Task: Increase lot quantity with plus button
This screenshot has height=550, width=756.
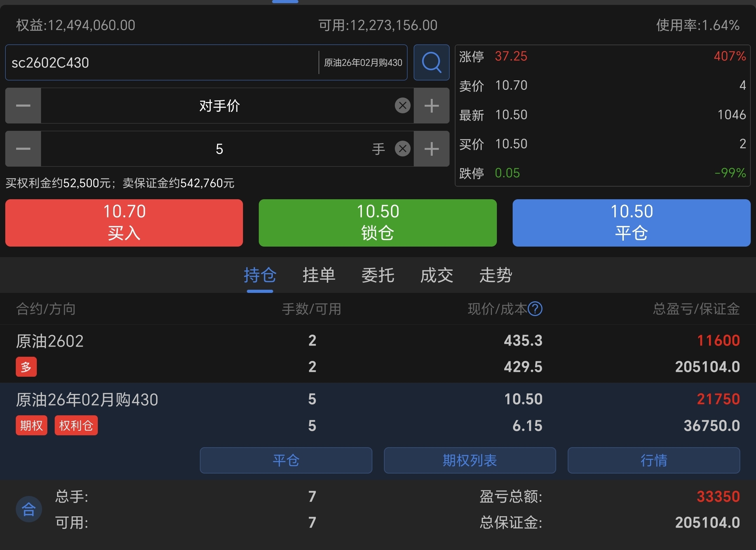Action: tap(431, 149)
